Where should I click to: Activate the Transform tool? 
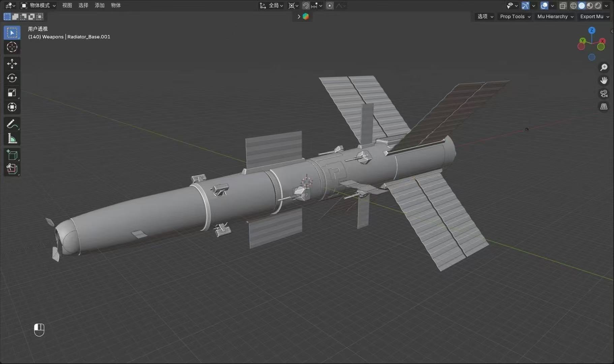12,107
